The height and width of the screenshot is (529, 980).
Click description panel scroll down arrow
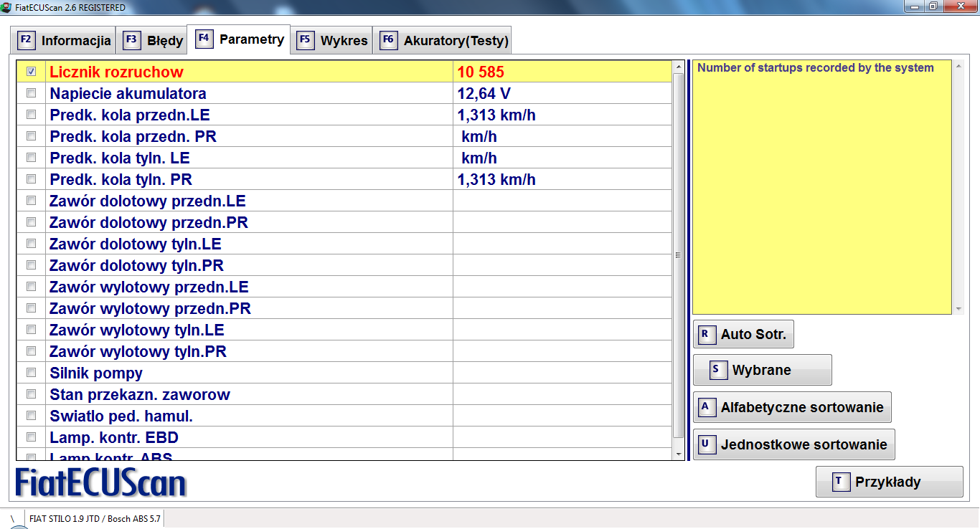tap(958, 309)
